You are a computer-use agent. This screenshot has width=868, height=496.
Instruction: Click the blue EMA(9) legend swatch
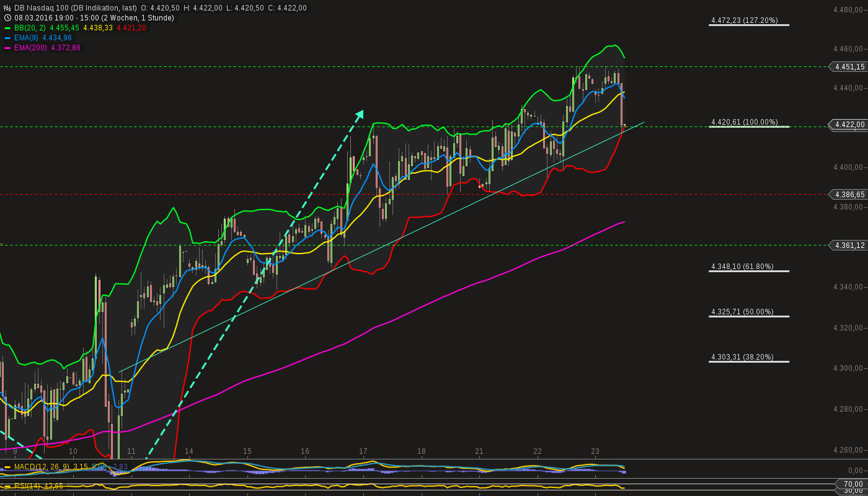[7, 38]
